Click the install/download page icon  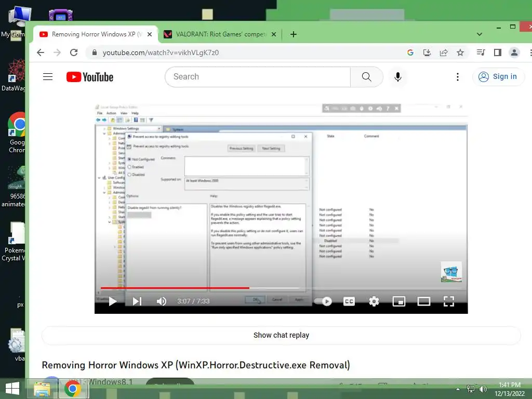pos(427,52)
